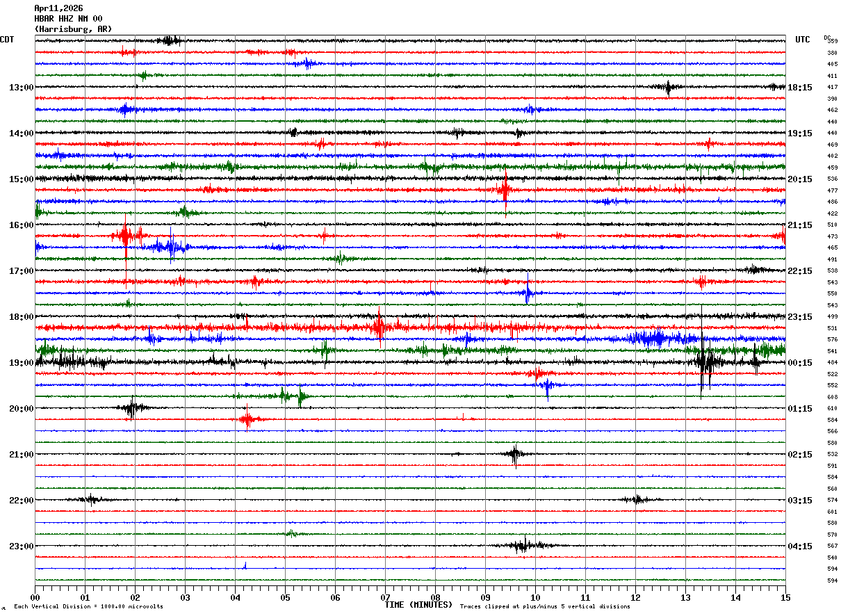The height and width of the screenshot is (616, 841).
Task: Click the "15:00" CDT time label
Action: [x=22, y=179]
